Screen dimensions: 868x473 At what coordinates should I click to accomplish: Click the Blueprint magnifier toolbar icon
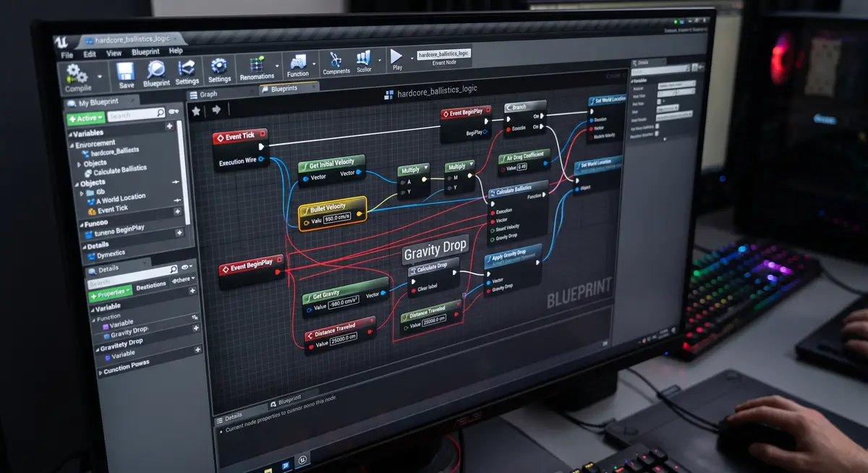(x=156, y=70)
